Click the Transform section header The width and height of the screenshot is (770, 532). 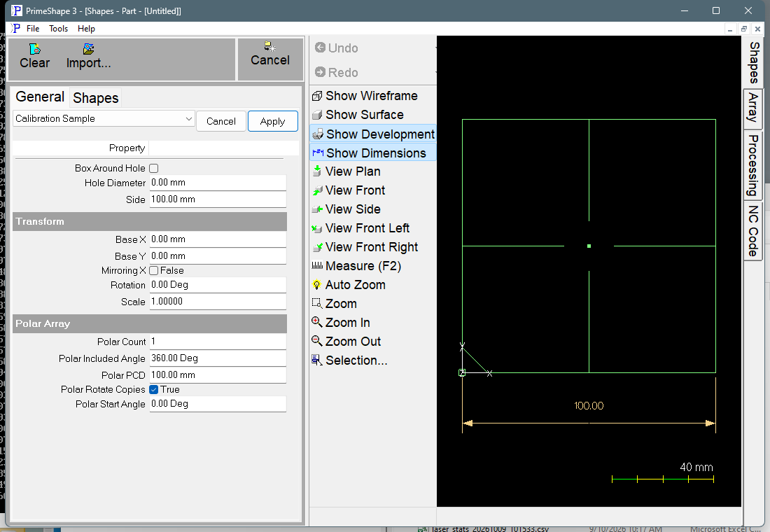click(x=150, y=221)
